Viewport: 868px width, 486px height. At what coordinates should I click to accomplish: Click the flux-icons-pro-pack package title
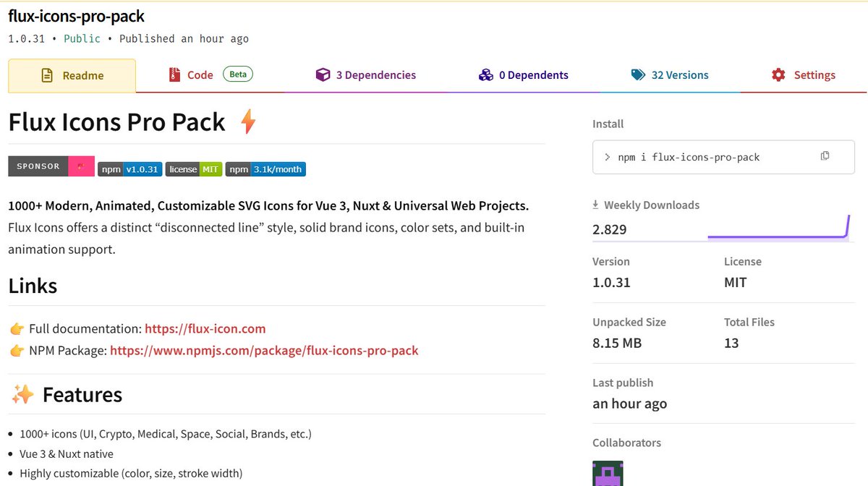pyautogui.click(x=77, y=15)
